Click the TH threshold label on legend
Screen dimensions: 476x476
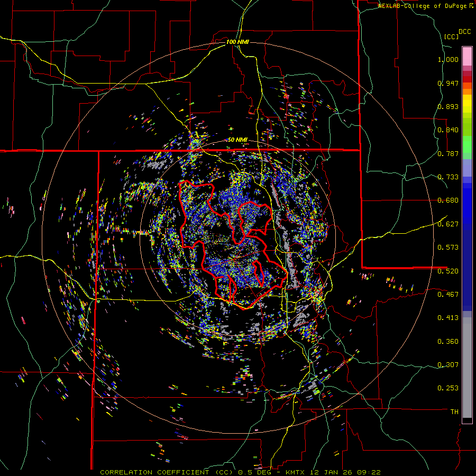[454, 412]
